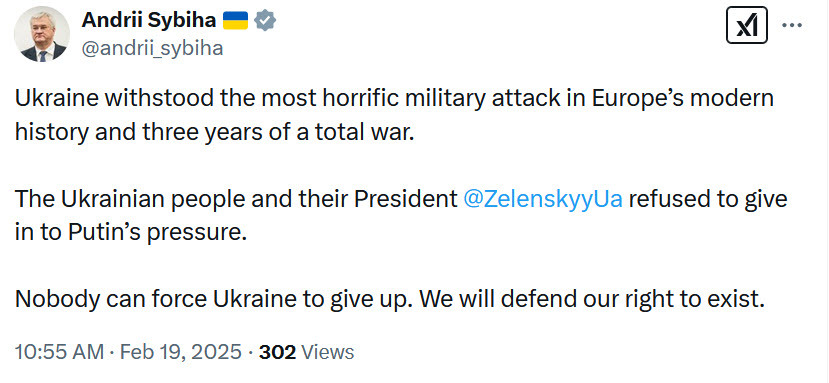
Task: Follow the @ZelenskyyUa mention link
Action: click(542, 199)
